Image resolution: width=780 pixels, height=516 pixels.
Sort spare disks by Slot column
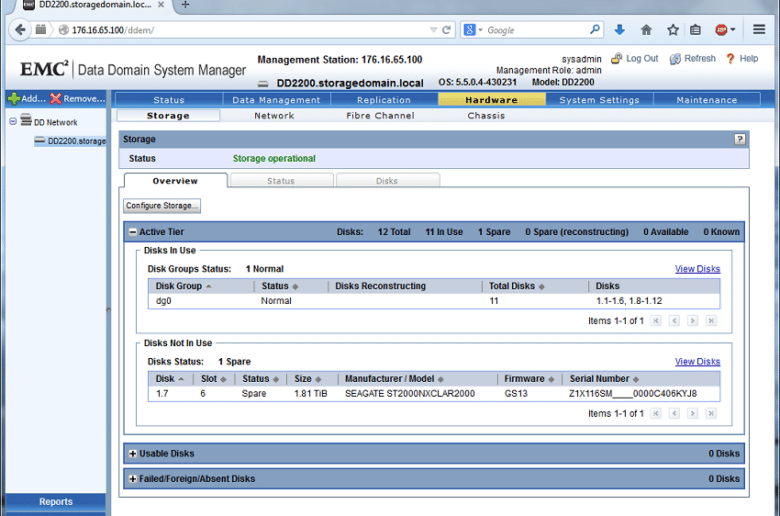pos(213,379)
